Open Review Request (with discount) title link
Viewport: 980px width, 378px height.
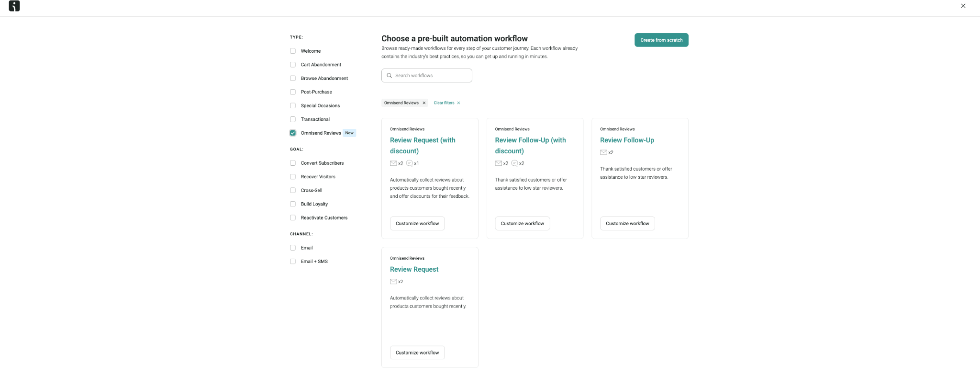coord(423,146)
